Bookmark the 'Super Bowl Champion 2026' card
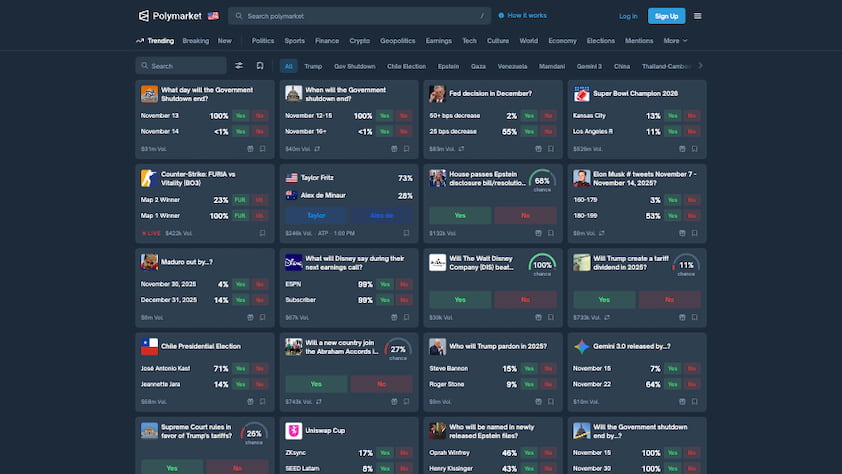The height and width of the screenshot is (474, 842). (695, 149)
